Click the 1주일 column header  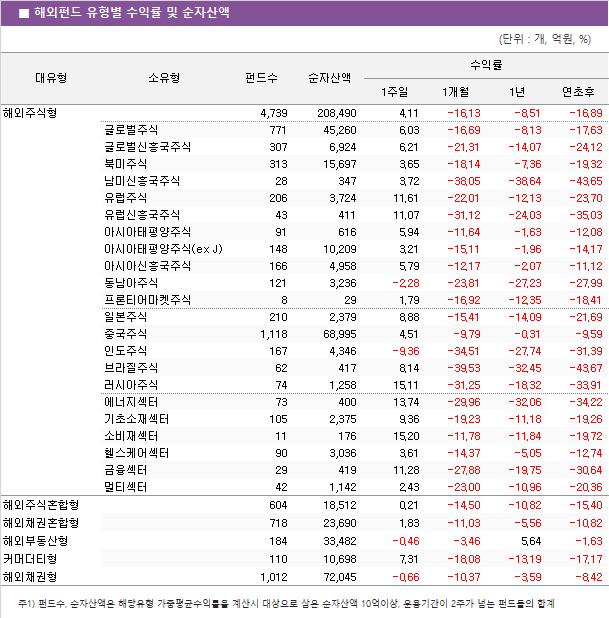tap(394, 92)
